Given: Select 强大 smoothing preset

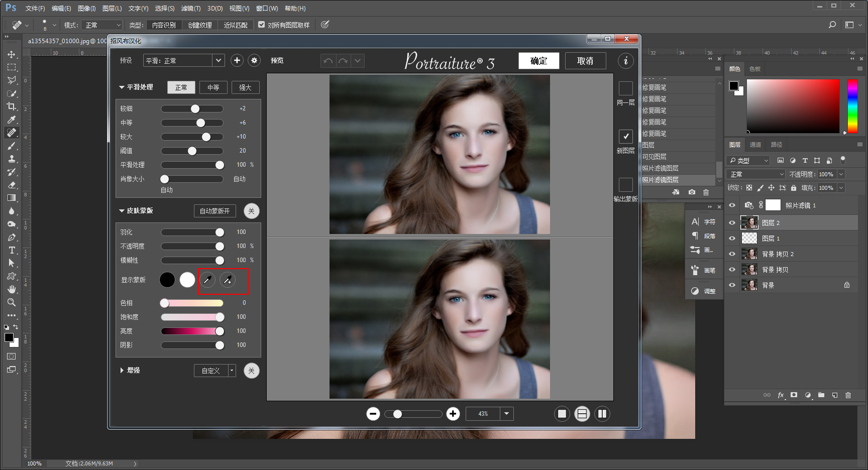Looking at the screenshot, I should [245, 87].
